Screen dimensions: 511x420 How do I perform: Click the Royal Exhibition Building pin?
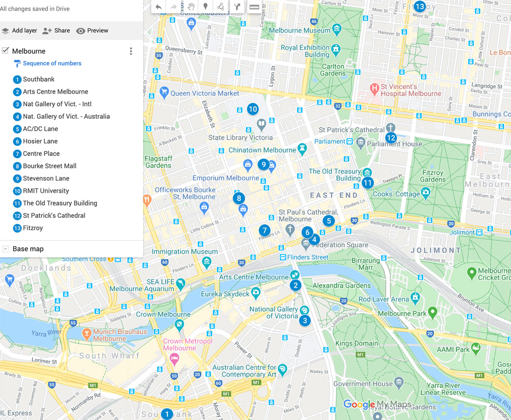click(336, 50)
